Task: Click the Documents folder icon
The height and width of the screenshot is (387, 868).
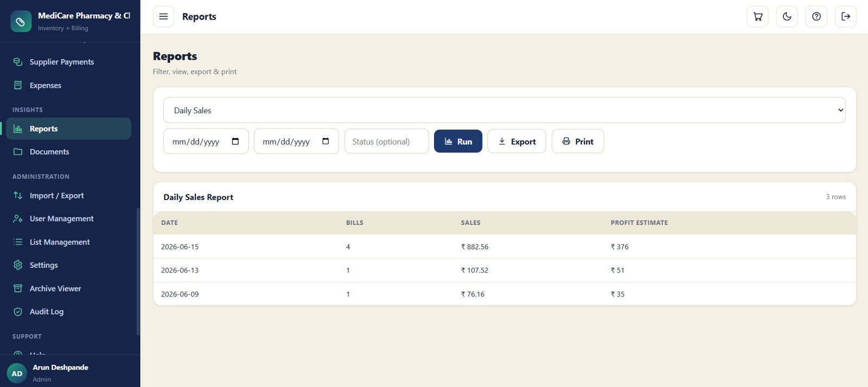Action: [18, 152]
